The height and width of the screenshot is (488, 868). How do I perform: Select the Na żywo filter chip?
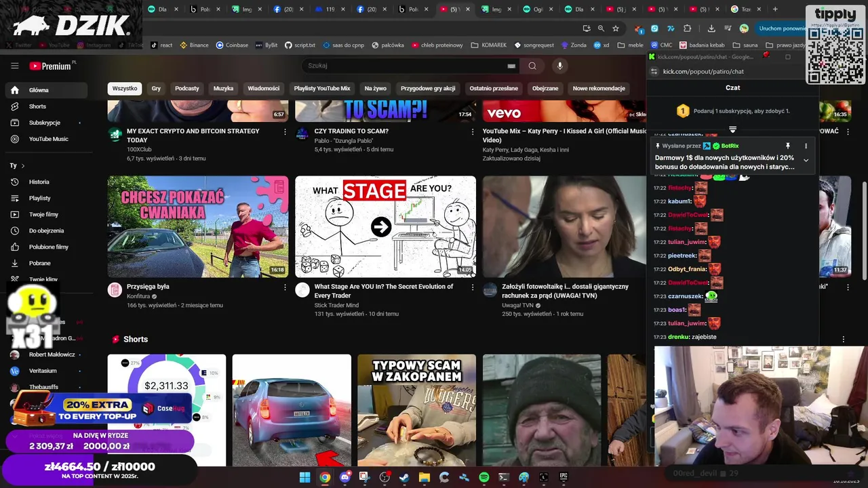(x=375, y=88)
